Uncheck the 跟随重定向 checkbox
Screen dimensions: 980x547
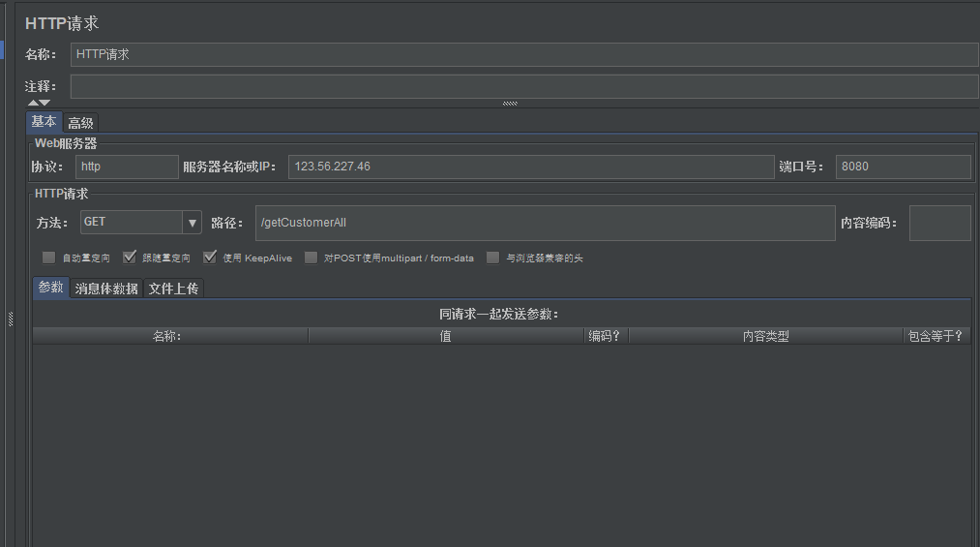[130, 258]
